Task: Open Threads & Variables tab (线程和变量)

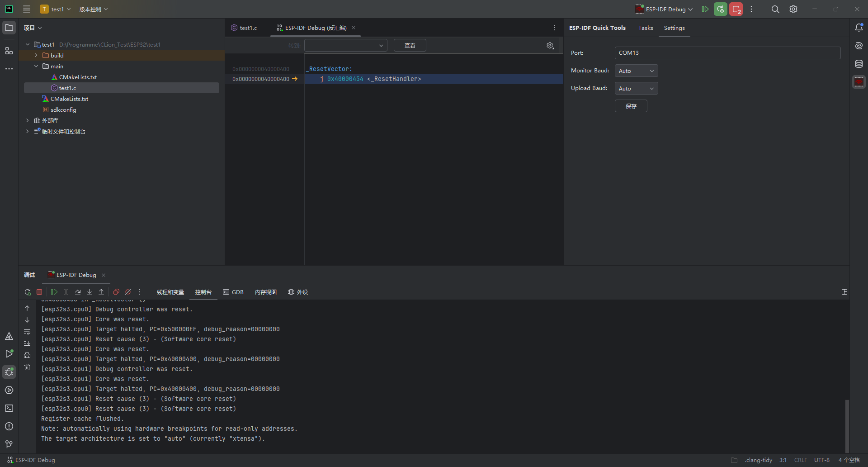Action: pyautogui.click(x=170, y=292)
